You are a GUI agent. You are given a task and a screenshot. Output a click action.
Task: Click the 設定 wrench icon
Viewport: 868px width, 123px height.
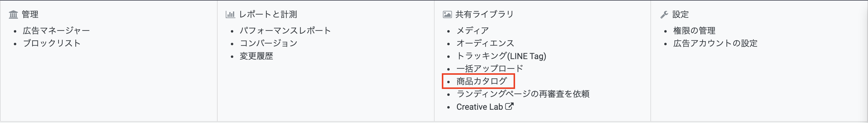tap(664, 14)
